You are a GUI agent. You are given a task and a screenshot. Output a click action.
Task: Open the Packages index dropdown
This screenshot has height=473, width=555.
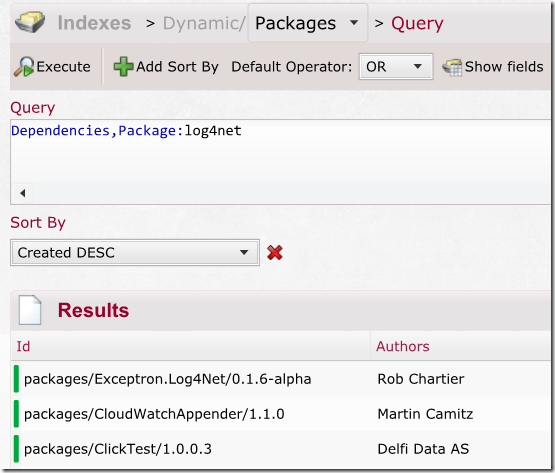coord(308,23)
